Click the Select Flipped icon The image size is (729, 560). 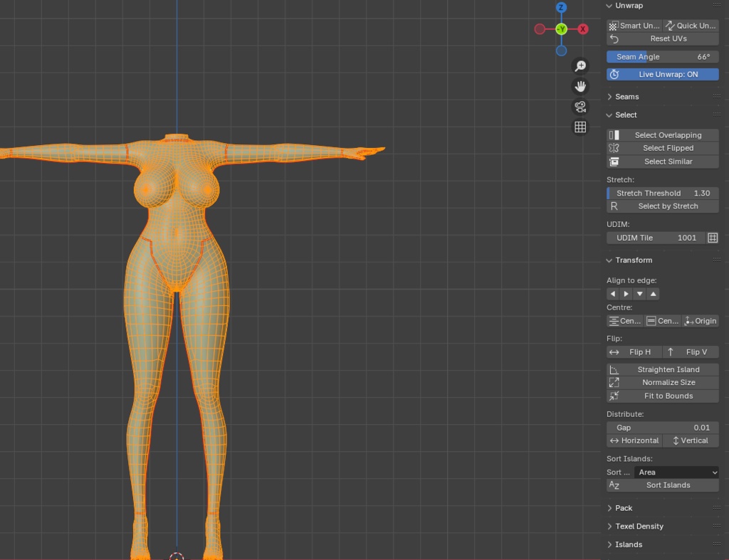tap(614, 148)
